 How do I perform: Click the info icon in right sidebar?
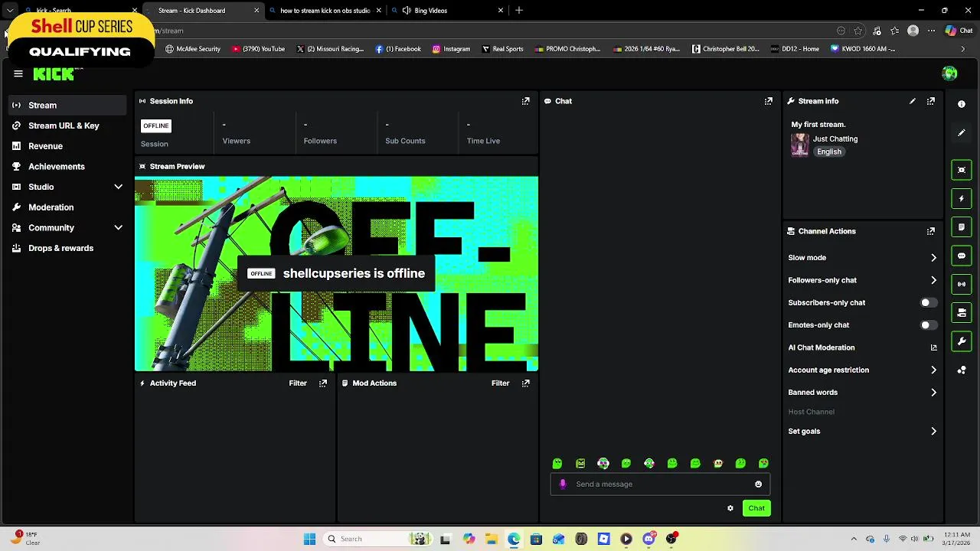(x=962, y=104)
